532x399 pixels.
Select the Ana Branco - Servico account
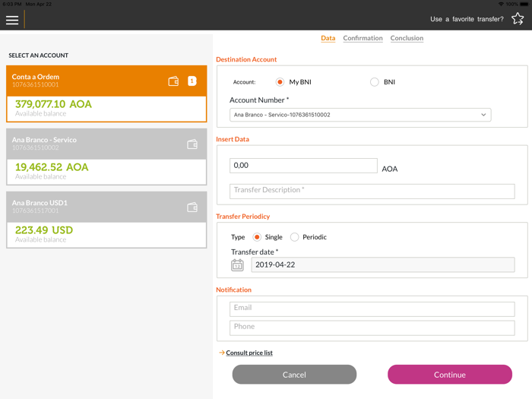click(x=106, y=157)
